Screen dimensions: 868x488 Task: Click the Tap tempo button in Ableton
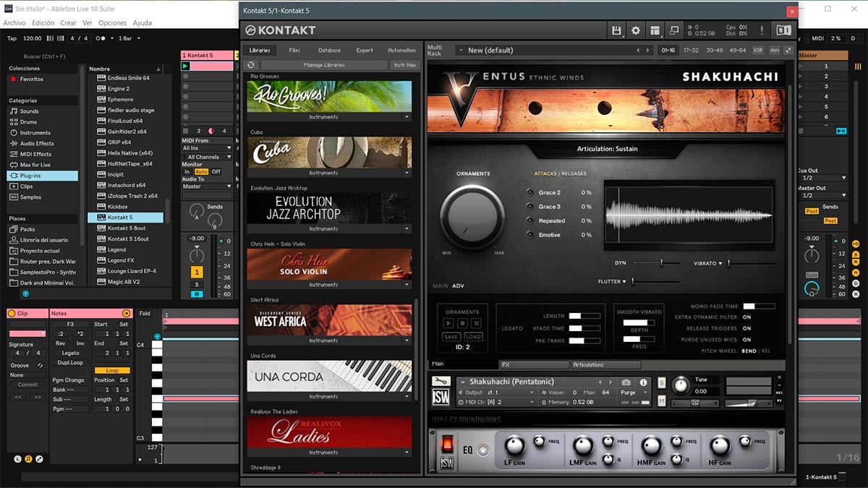point(12,38)
